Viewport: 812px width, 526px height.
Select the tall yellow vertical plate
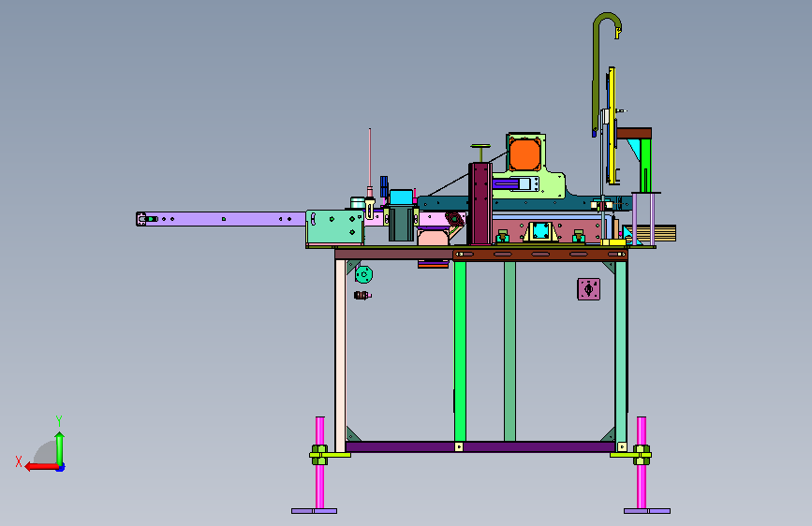612,125
